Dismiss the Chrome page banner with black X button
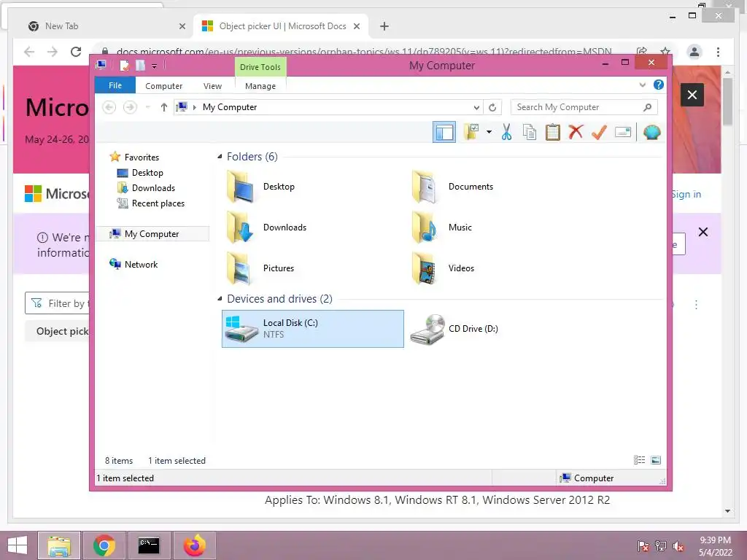This screenshot has width=747, height=560. [692, 95]
